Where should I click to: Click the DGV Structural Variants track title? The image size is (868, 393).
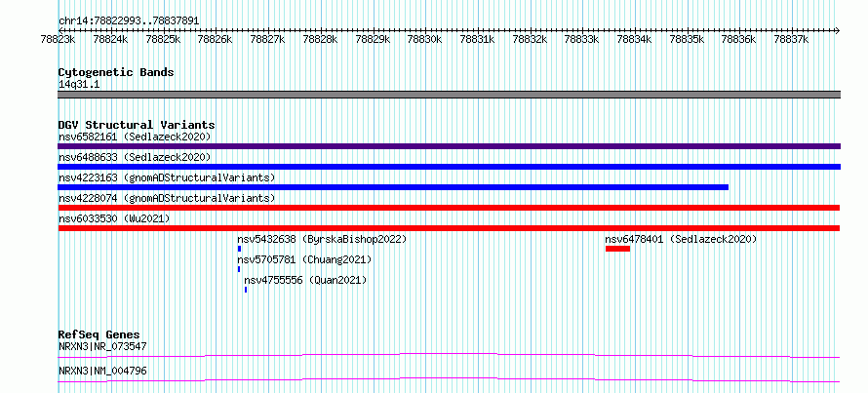coord(137,125)
